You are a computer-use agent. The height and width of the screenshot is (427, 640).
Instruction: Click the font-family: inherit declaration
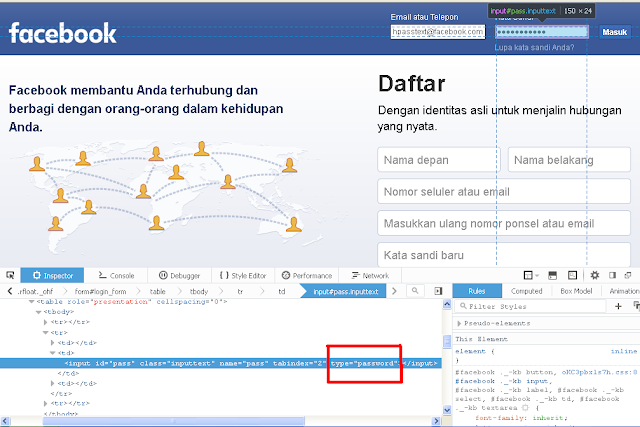[521, 418]
